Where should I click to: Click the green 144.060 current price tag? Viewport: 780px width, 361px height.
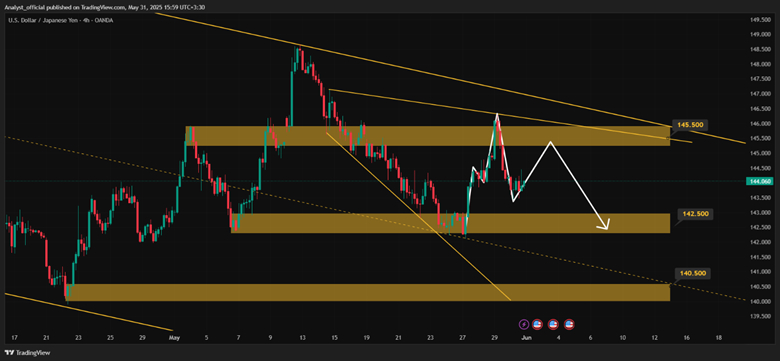(x=759, y=182)
